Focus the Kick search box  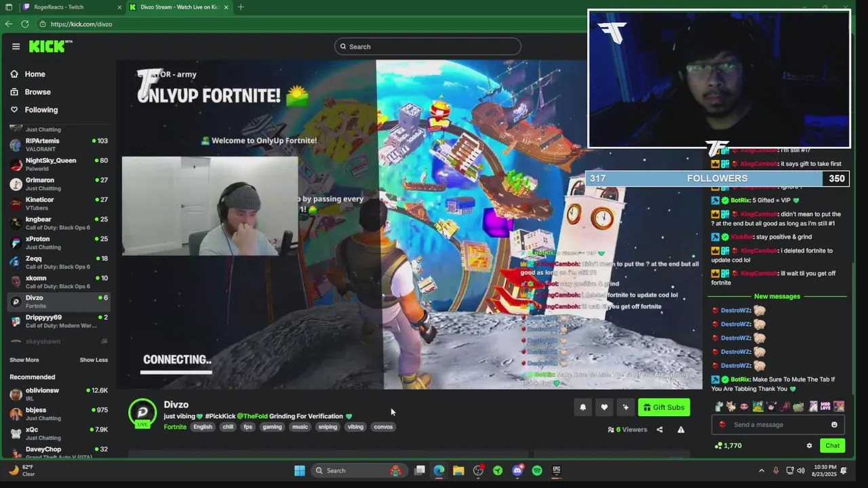point(427,46)
